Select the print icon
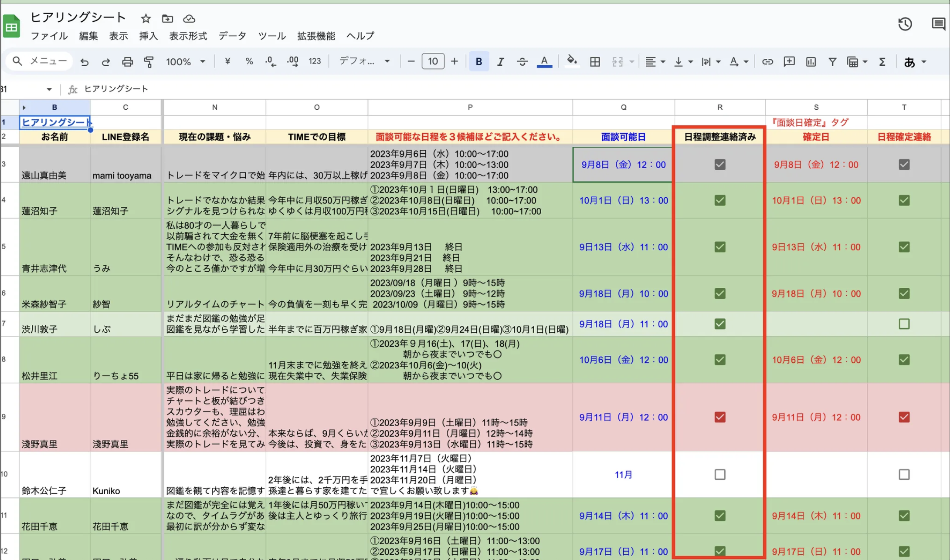Screen dimensions: 950x560 [x=128, y=61]
